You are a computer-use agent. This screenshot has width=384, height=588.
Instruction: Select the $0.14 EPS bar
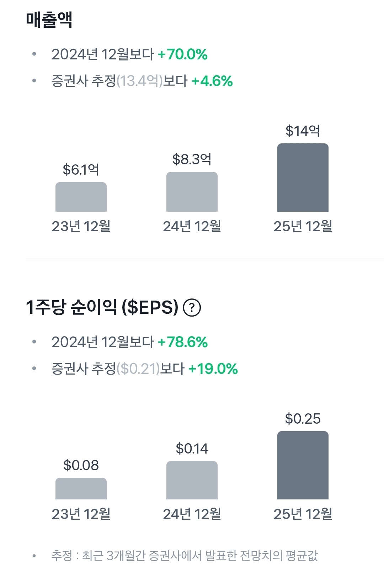coord(192,480)
